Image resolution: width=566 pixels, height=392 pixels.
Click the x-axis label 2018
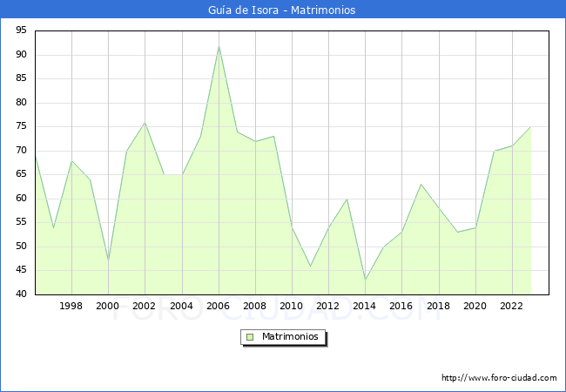pyautogui.click(x=439, y=306)
